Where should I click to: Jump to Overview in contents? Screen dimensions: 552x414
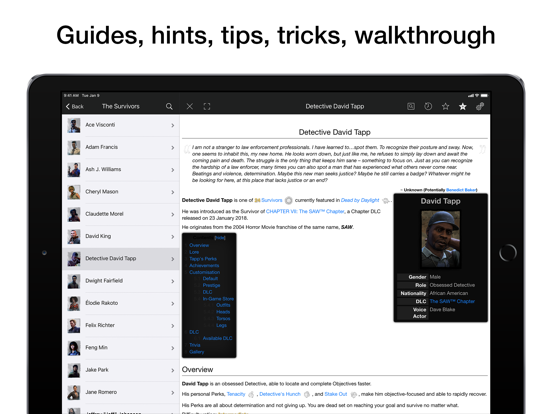[x=199, y=245]
